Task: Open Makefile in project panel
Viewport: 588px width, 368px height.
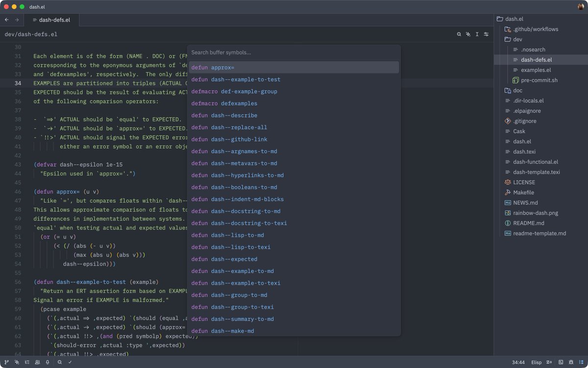Action: tap(541, 192)
